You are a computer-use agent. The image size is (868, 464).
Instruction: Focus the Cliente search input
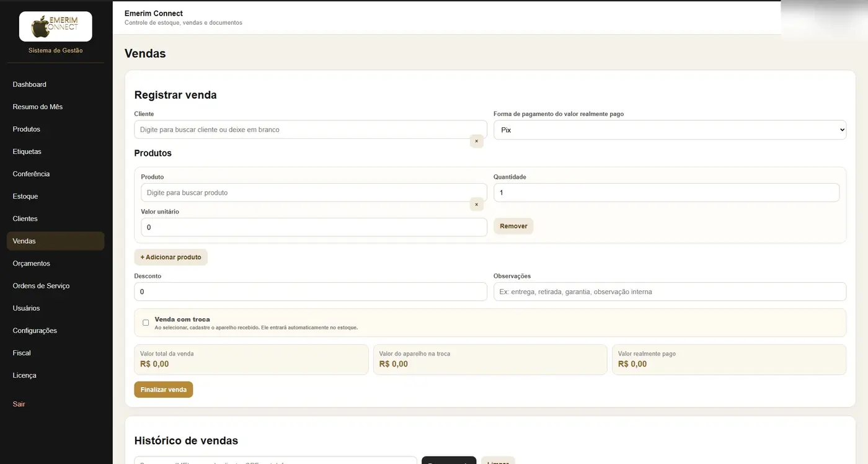pos(311,130)
